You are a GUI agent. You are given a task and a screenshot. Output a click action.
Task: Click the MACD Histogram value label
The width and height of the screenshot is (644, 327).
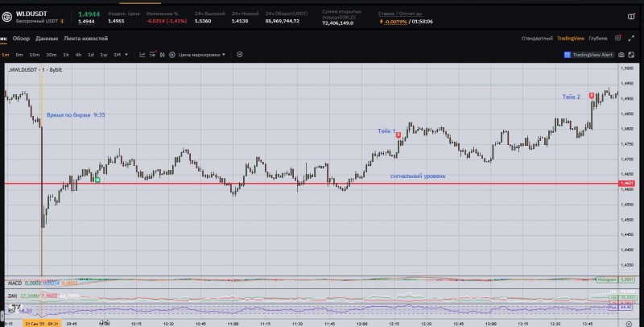[x=615, y=279]
